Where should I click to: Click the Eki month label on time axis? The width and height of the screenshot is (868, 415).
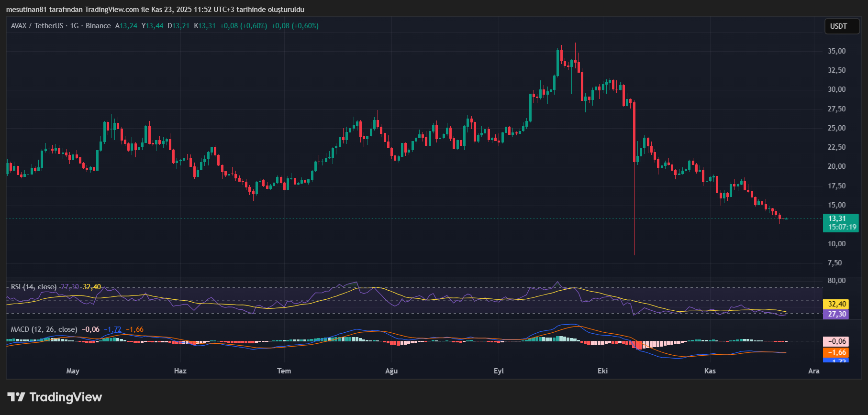(602, 371)
